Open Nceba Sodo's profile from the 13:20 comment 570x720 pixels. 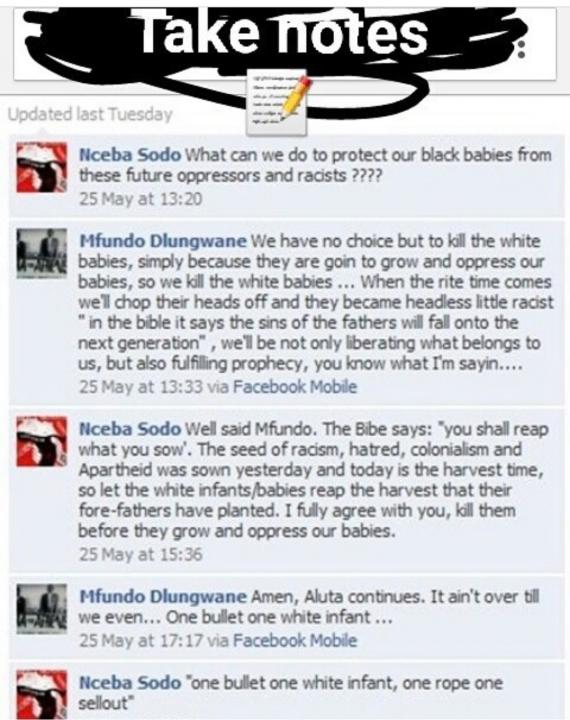click(130, 155)
